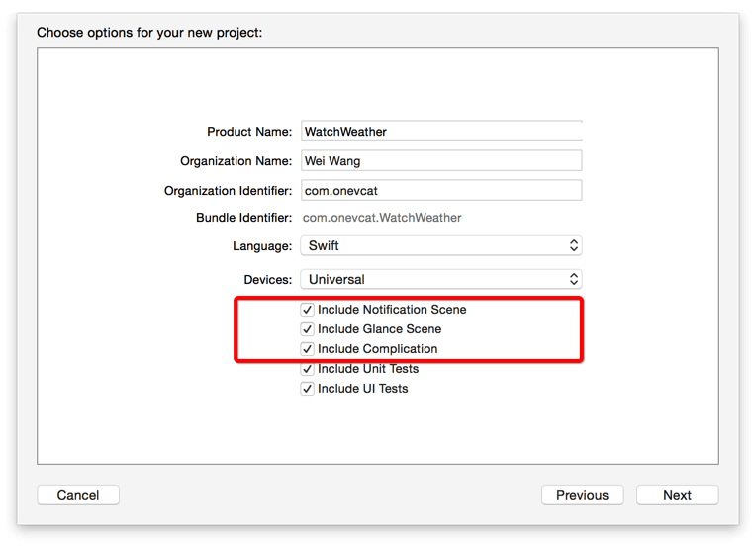Disable the Include Complication checkbox
The width and height of the screenshot is (756, 546).
tap(308, 349)
